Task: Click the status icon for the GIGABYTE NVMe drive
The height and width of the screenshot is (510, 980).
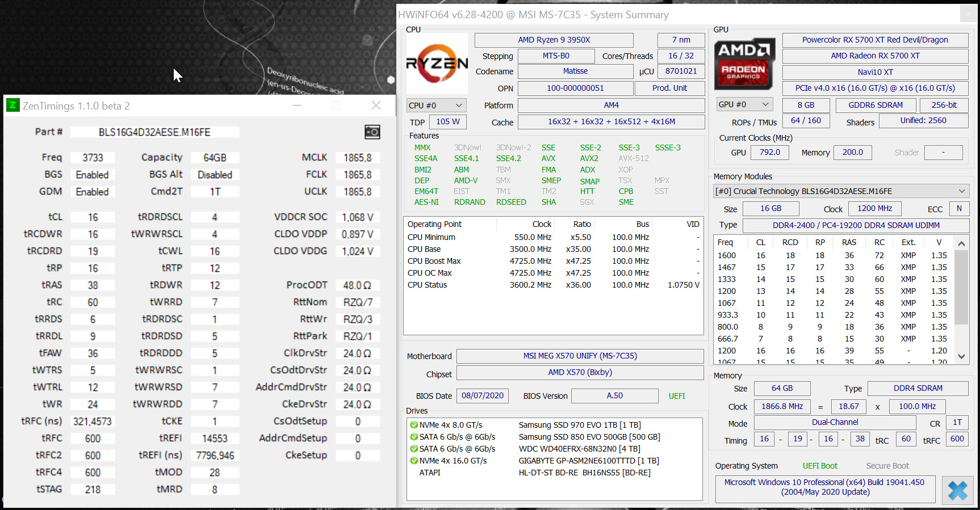Action: click(414, 461)
